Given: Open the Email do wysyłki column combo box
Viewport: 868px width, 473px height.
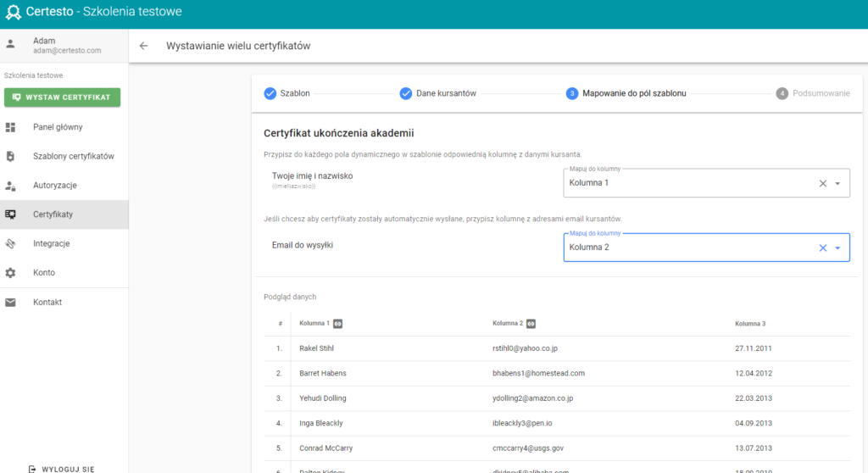Looking at the screenshot, I should pos(706,247).
